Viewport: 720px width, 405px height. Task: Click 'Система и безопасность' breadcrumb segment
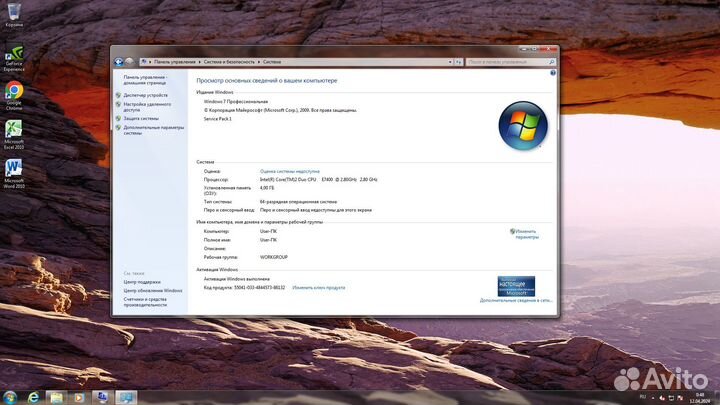coord(229,62)
